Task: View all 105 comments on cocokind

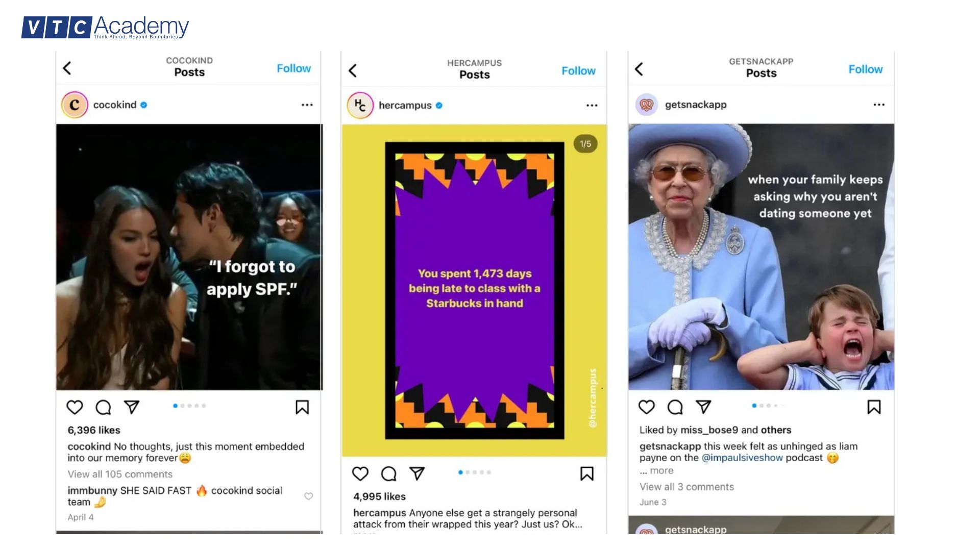Action: click(x=120, y=474)
